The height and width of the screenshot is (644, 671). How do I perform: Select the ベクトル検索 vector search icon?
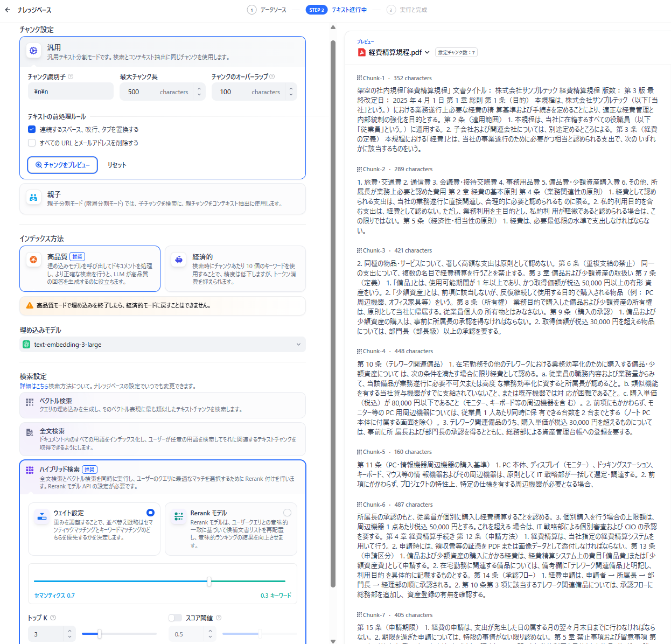30,402
